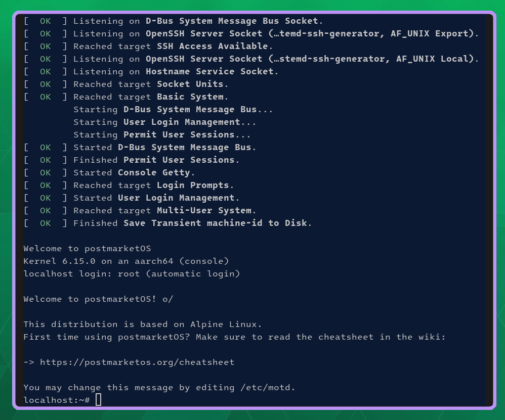Click the Basic System target line

126,97
